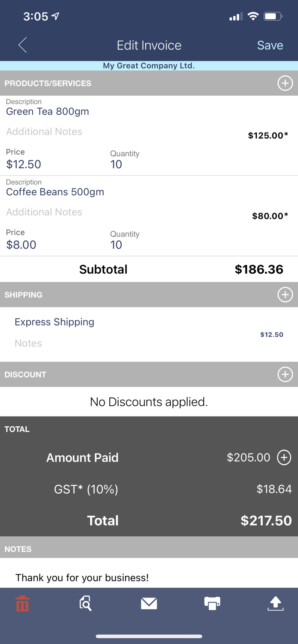Edit the Express Shipping name
Viewport: 298px width, 644px height.
tap(54, 322)
